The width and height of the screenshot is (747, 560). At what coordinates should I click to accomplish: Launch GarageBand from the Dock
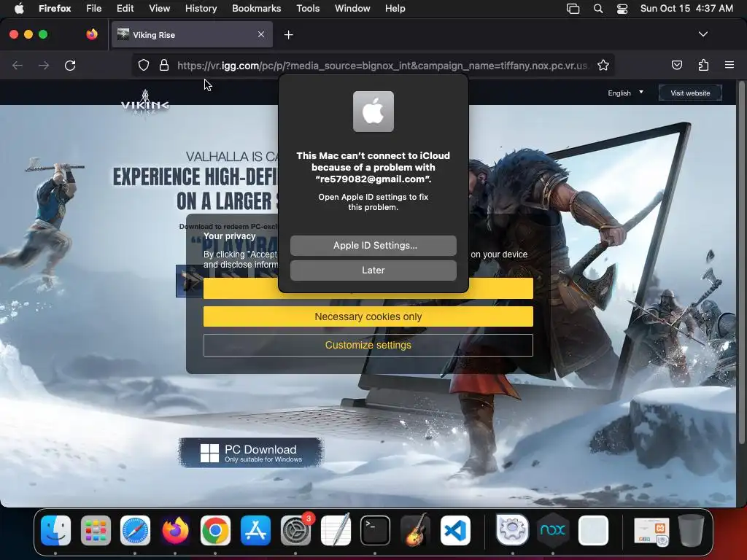pyautogui.click(x=415, y=531)
